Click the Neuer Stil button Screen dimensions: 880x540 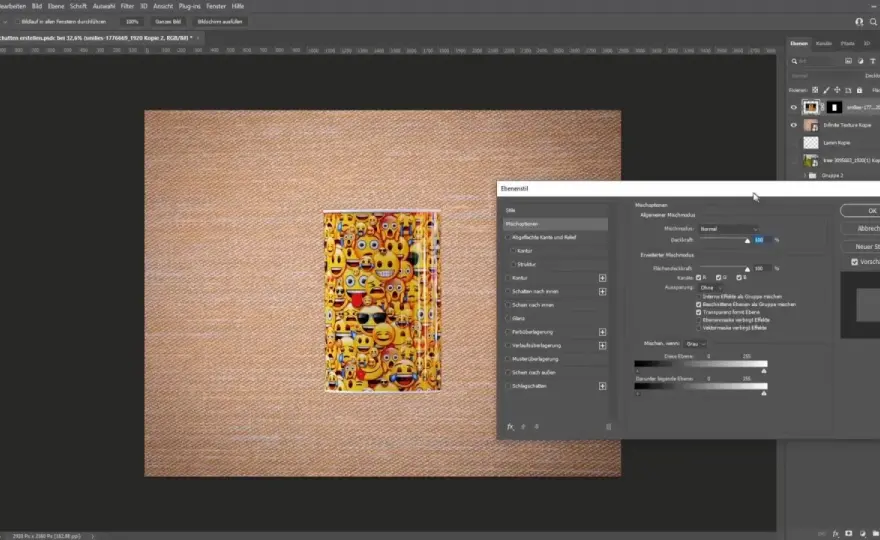(x=861, y=246)
